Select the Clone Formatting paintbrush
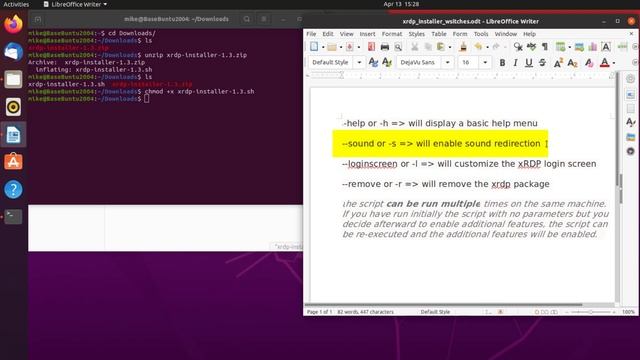Viewport: 640px width, 360px height. point(463,47)
